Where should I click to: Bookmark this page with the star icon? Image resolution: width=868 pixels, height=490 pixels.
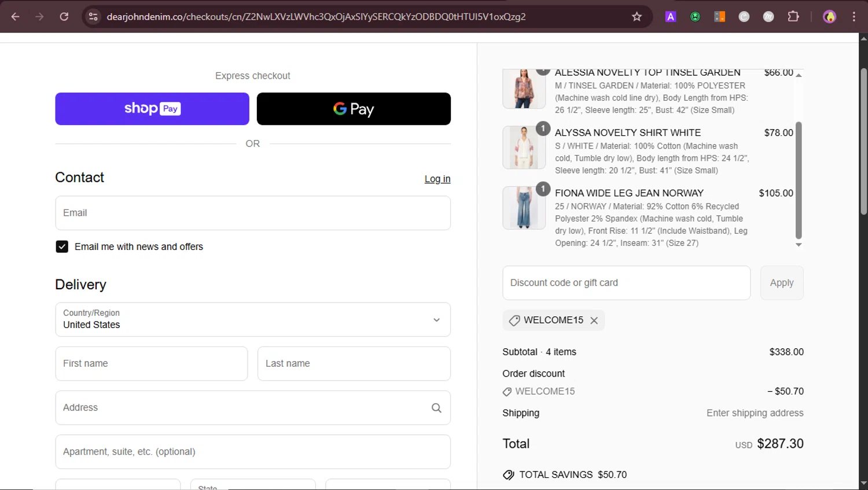pos(637,17)
